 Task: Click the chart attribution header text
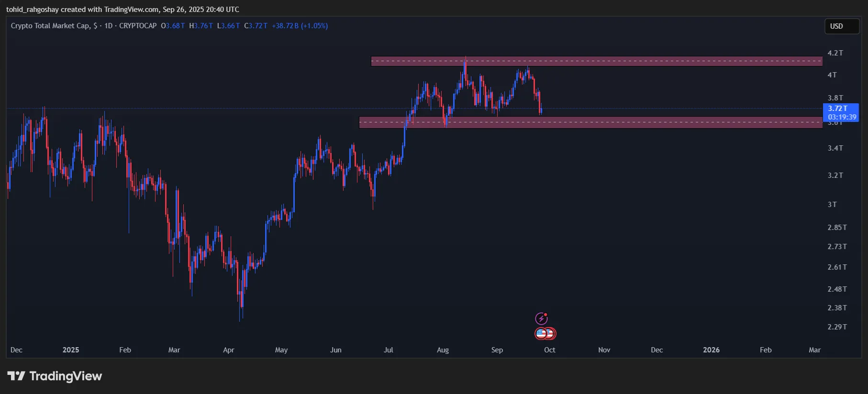[122, 10]
